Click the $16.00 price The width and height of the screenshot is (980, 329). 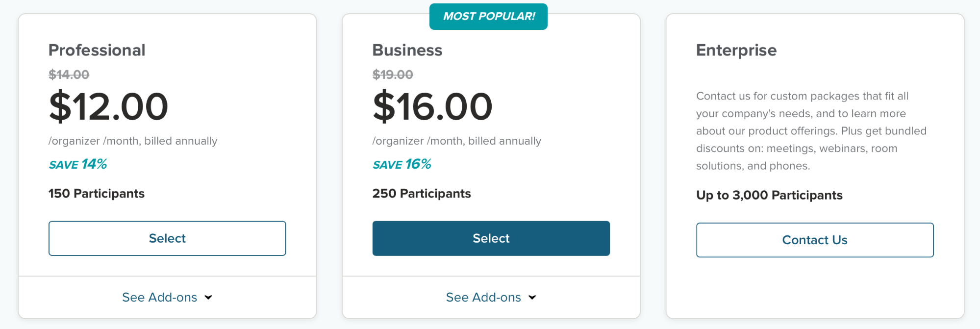432,106
